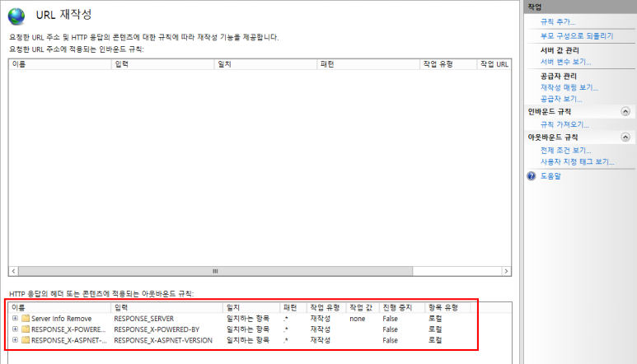637x364 pixels.
Task: Click 규칙 가져오기... link
Action: tap(564, 124)
